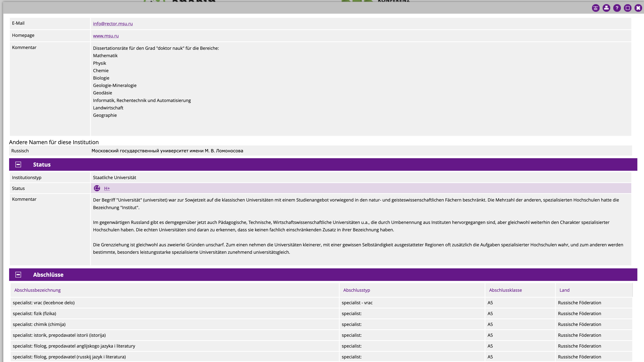The width and height of the screenshot is (644, 362).
Task: Maximize the detail popup window
Action: pyautogui.click(x=627, y=8)
